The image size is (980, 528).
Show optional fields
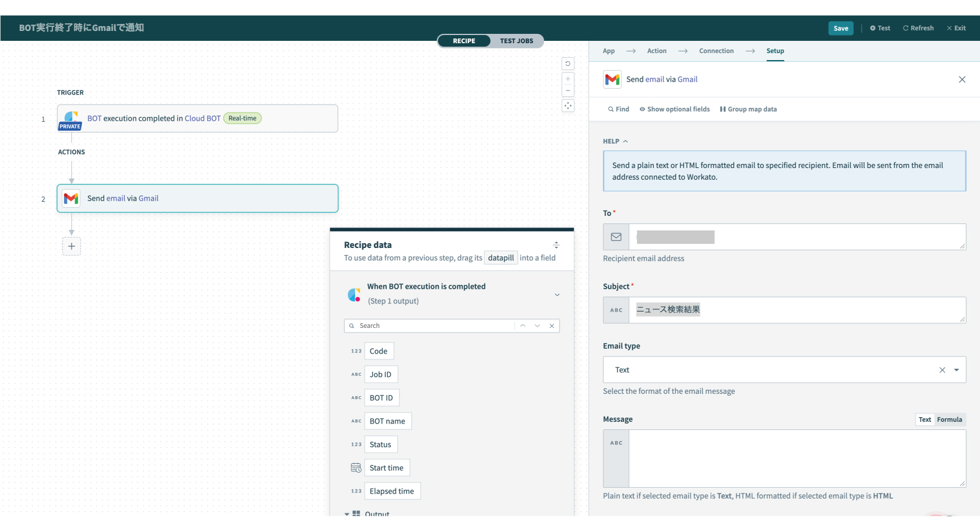pyautogui.click(x=675, y=109)
